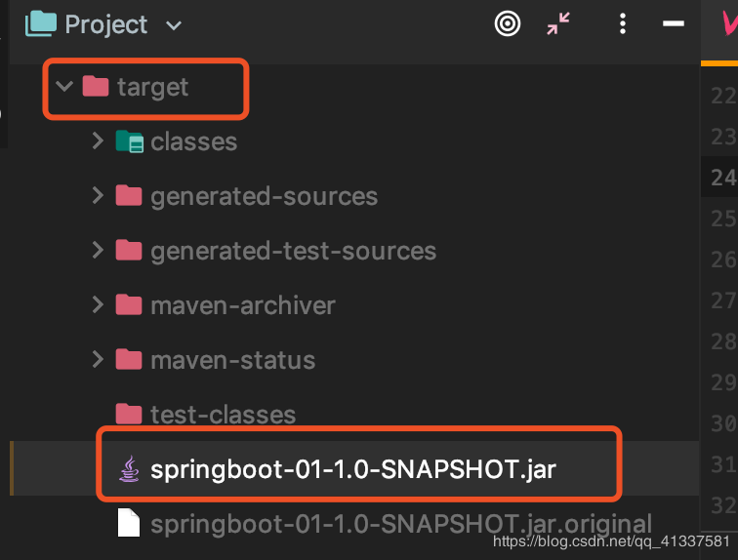Expand the classes folder

(x=98, y=141)
